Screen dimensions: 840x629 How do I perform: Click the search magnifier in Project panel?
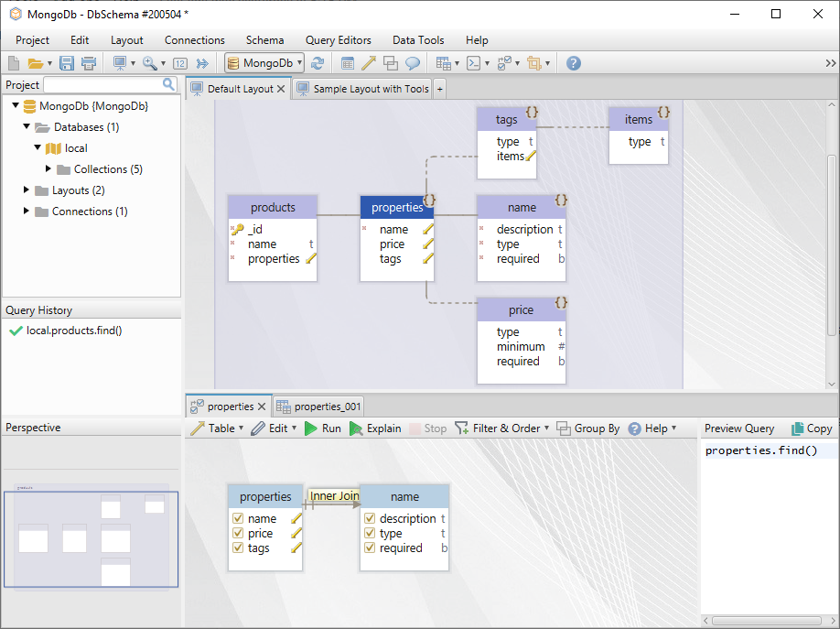pos(168,84)
